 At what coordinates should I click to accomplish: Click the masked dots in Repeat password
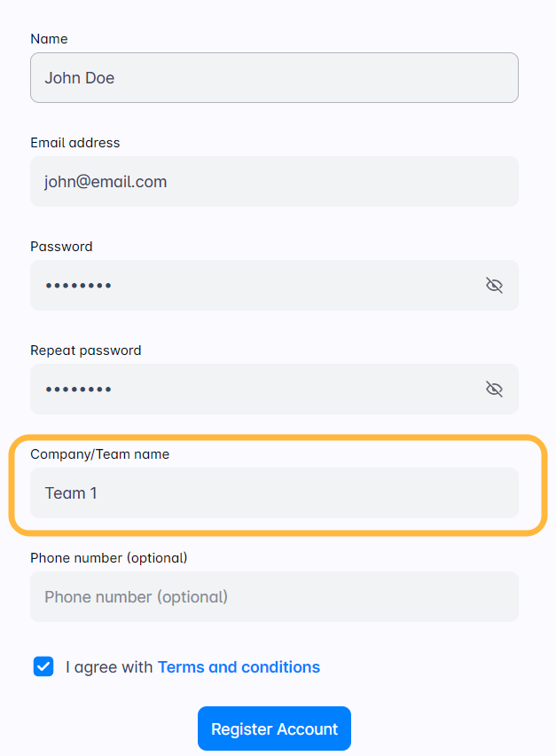78,390
